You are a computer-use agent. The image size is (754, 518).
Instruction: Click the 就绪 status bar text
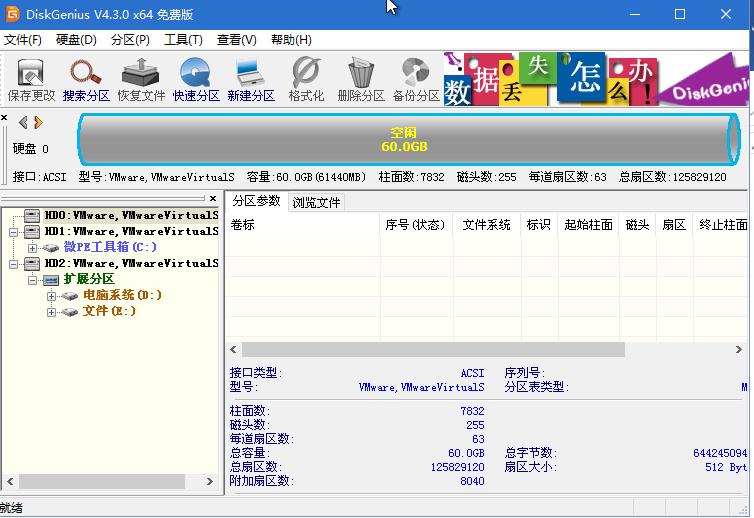coord(11,508)
